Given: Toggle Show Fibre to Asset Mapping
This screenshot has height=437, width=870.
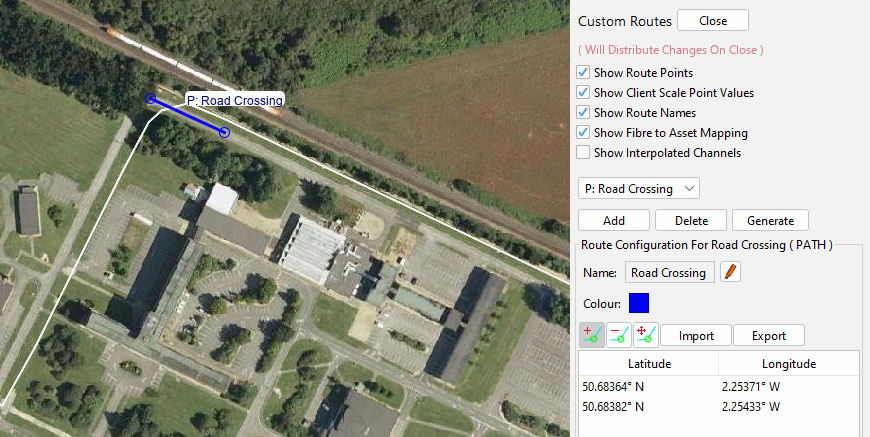Looking at the screenshot, I should [x=584, y=133].
